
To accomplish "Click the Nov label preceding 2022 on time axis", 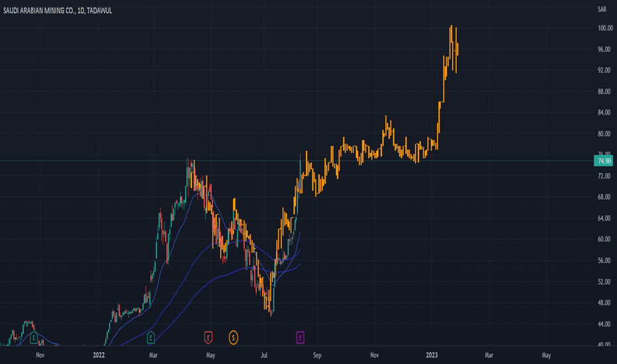I will click(40, 355).
